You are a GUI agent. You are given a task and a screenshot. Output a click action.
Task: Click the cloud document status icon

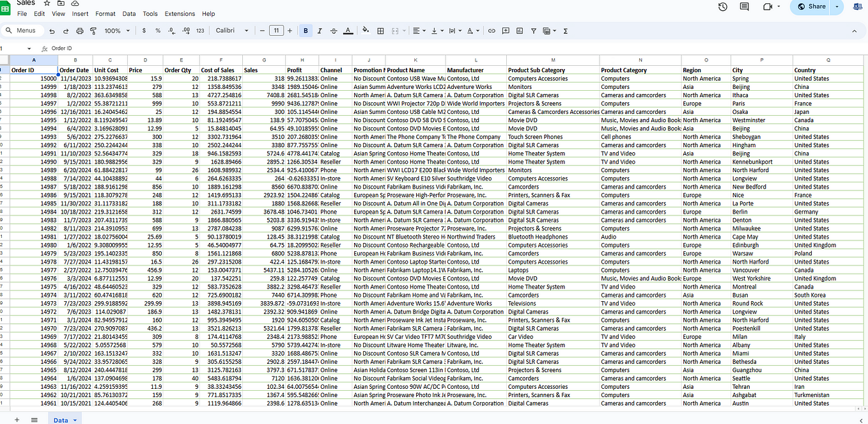coord(74,3)
